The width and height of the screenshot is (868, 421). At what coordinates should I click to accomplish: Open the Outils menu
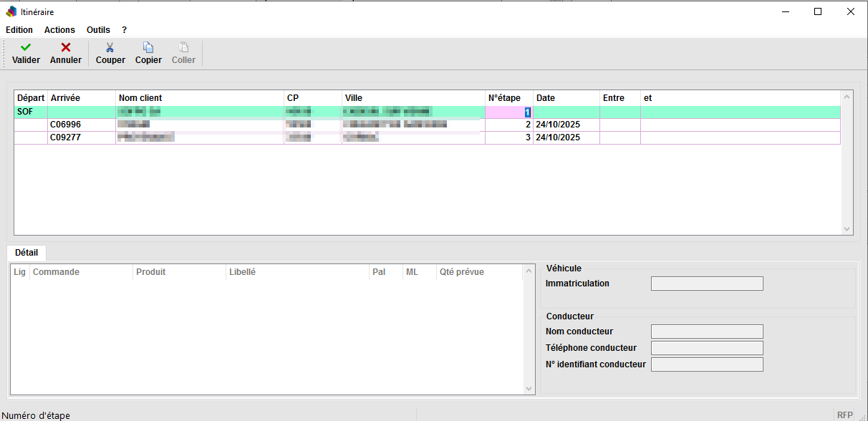point(98,30)
